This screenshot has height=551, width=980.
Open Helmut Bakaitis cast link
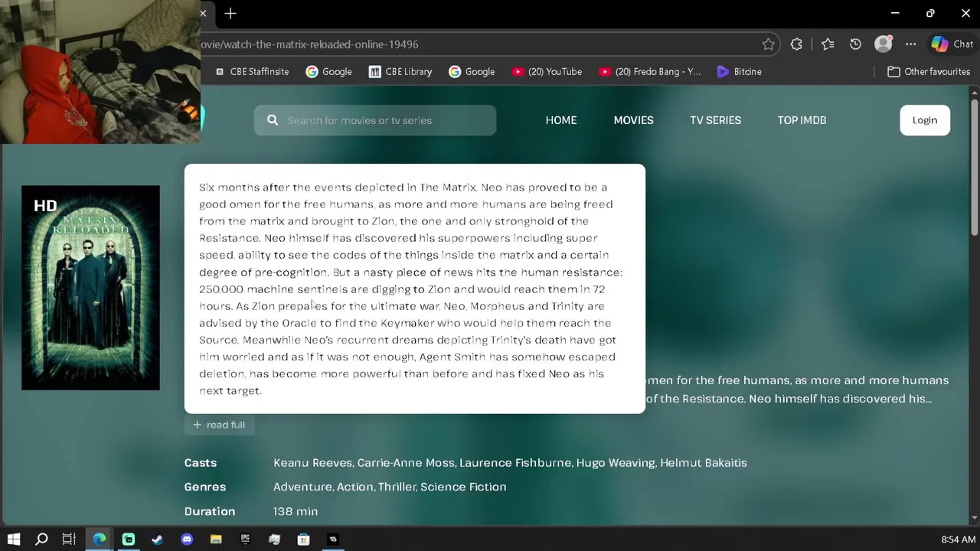703,462
